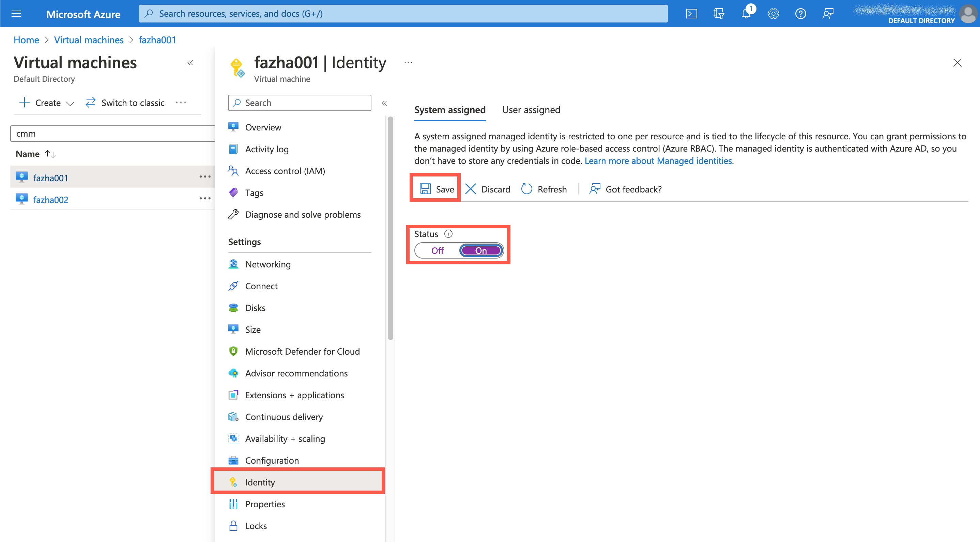The width and height of the screenshot is (980, 542).
Task: Click the Refresh icon in toolbar
Action: [x=526, y=189]
